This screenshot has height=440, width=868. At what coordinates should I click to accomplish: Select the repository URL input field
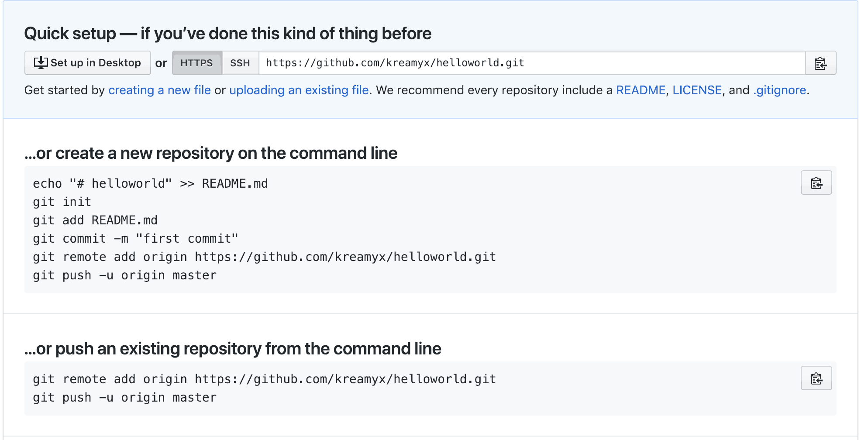click(x=532, y=63)
